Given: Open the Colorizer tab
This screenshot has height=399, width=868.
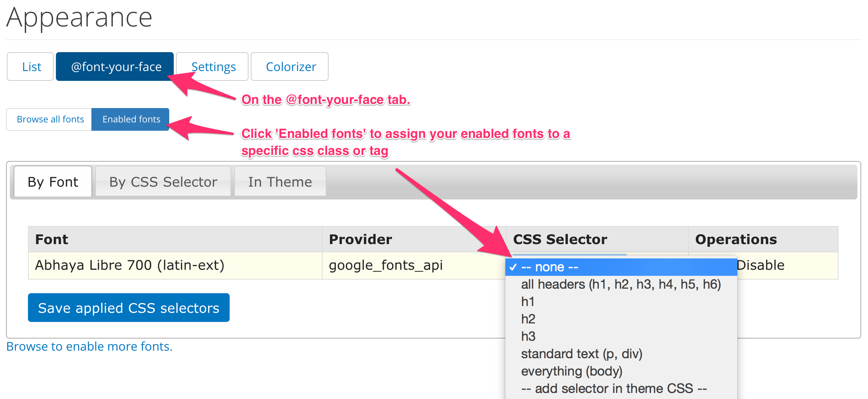Looking at the screenshot, I should [290, 66].
